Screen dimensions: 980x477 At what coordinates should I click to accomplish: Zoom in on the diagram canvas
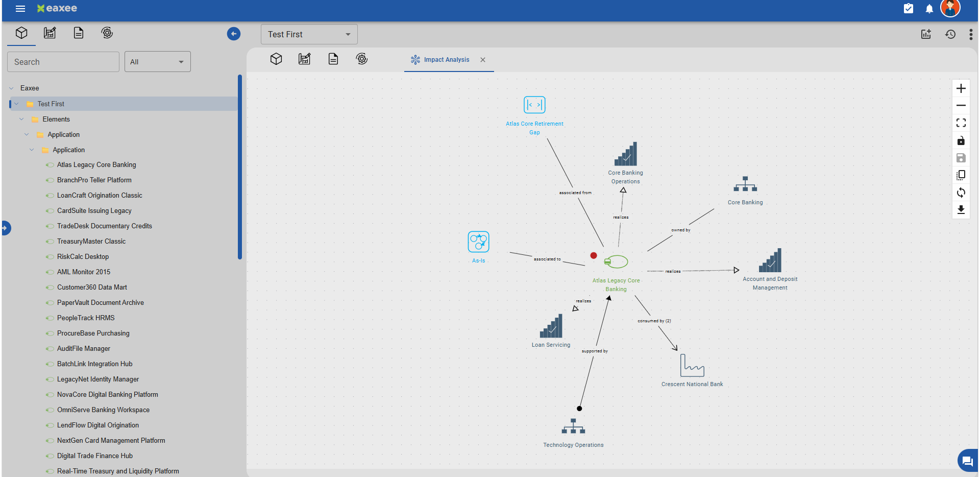[x=961, y=88]
